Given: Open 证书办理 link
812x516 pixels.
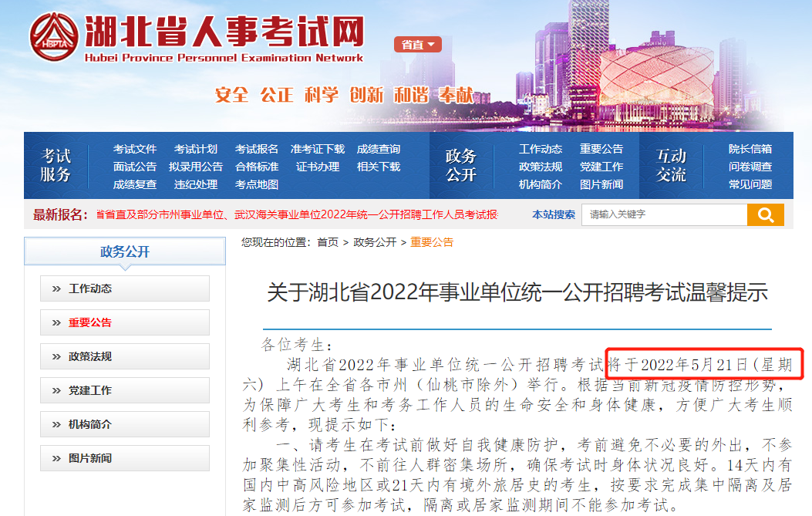Looking at the screenshot, I should click(x=318, y=167).
